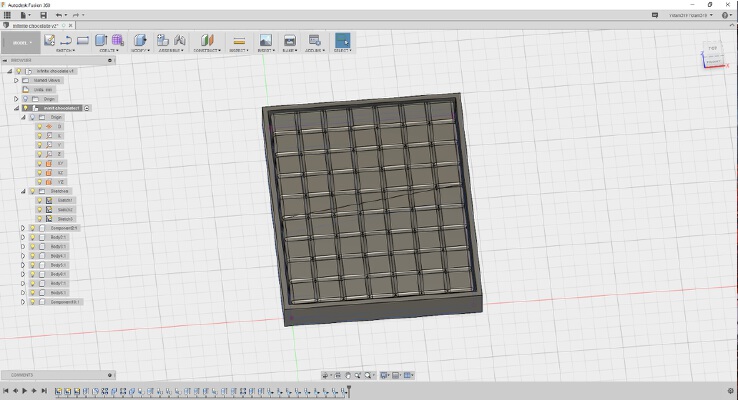Select Sketch3 in the browser

click(x=65, y=219)
